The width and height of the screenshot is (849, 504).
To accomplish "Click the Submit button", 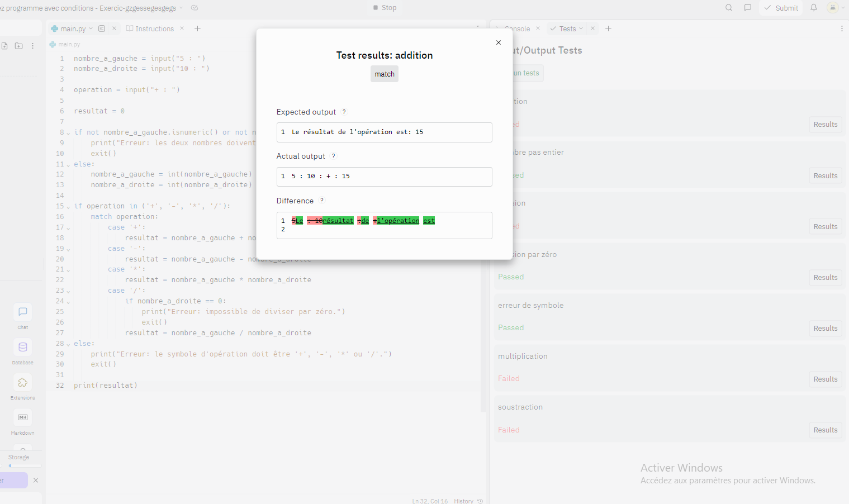I will (781, 8).
